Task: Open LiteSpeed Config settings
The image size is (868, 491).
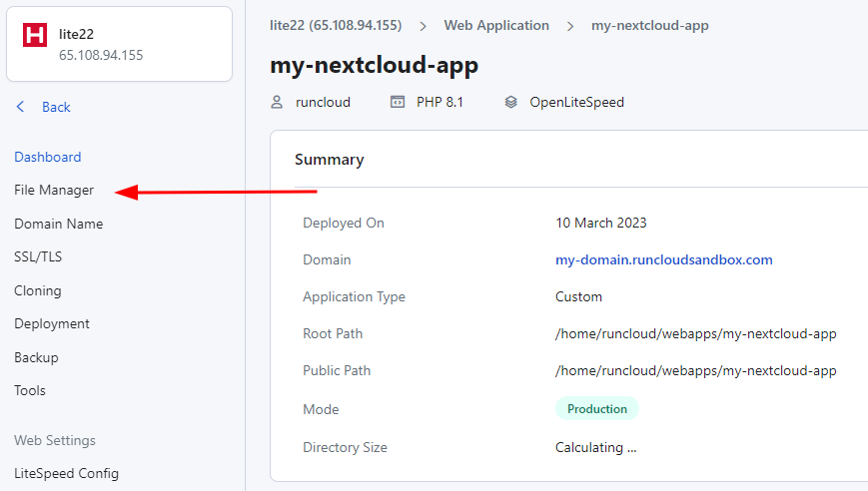Action: pos(66,473)
